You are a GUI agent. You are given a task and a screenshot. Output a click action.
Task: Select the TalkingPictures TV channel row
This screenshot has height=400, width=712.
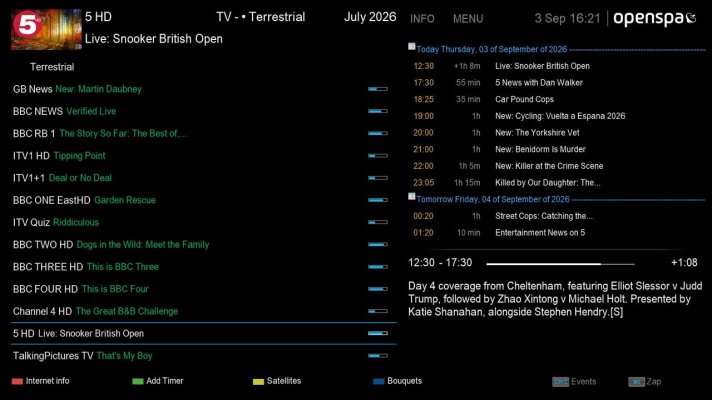[x=203, y=356]
